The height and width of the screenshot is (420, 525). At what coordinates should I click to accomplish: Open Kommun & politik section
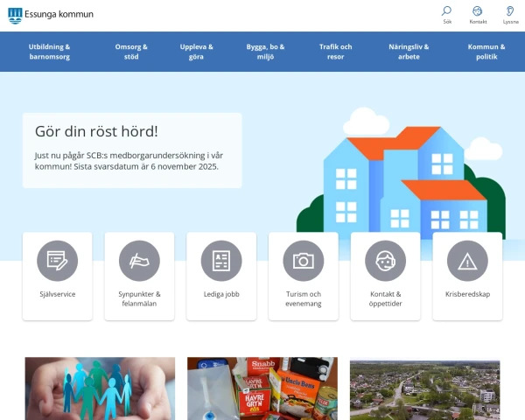click(x=486, y=52)
